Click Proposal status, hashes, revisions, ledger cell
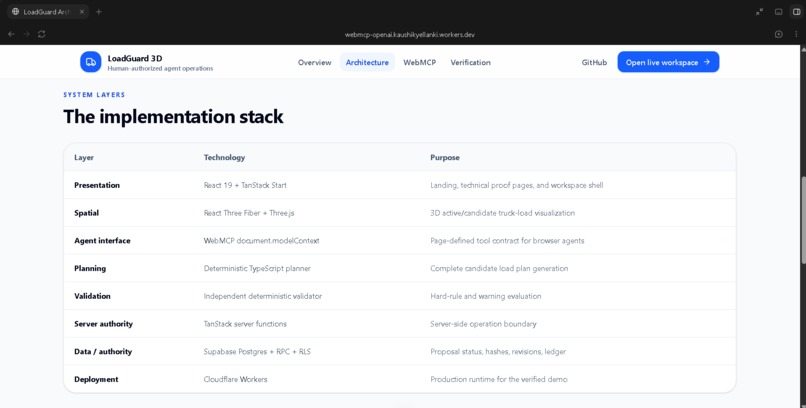The height and width of the screenshot is (408, 806). pos(498,351)
